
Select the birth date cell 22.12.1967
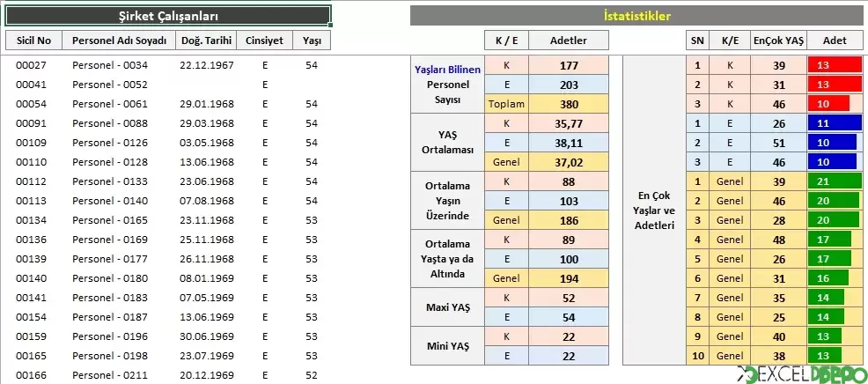click(x=207, y=65)
